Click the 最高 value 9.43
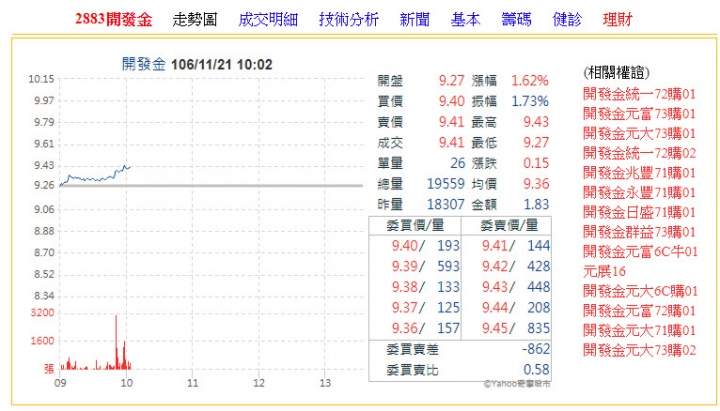 [536, 122]
